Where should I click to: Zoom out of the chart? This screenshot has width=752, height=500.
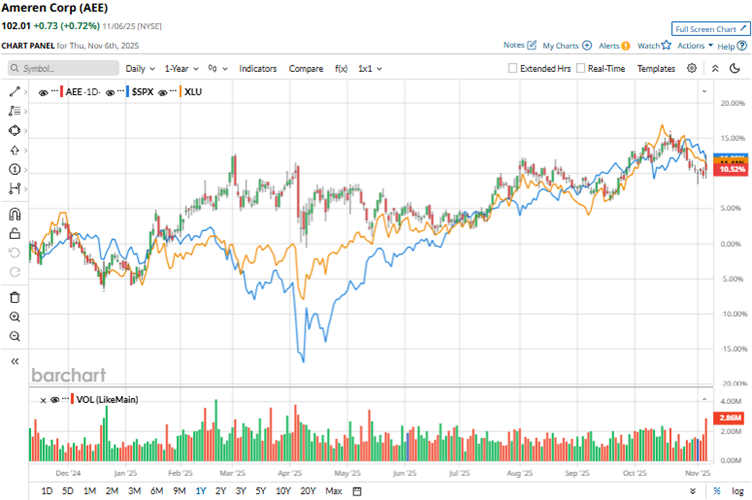[15, 336]
